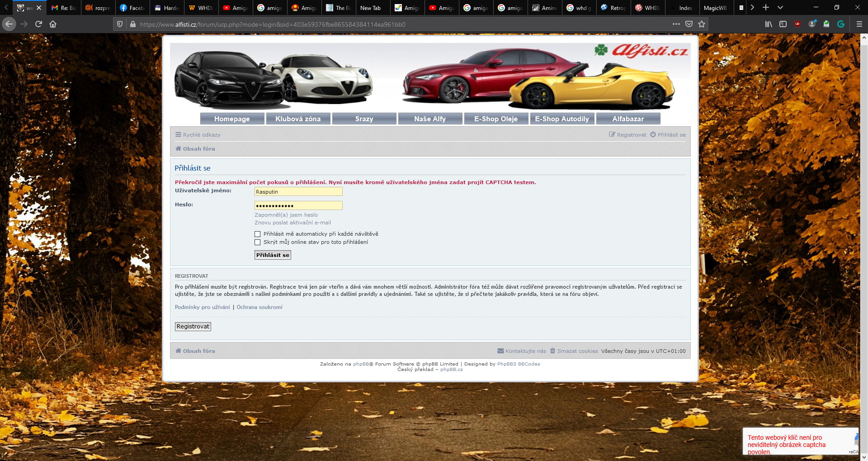Go to the browser home page icon
868x461 pixels.
coord(53,24)
